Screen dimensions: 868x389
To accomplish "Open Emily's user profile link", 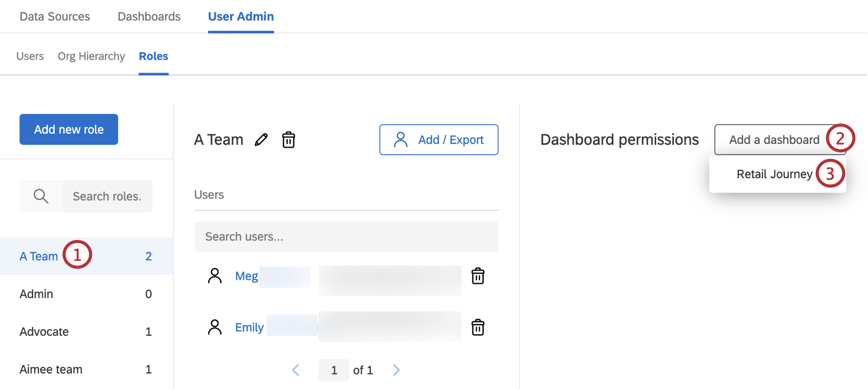I will pos(249,327).
